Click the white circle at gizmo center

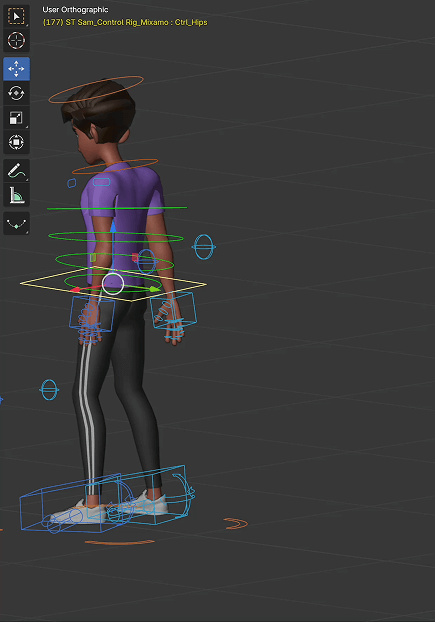click(113, 284)
